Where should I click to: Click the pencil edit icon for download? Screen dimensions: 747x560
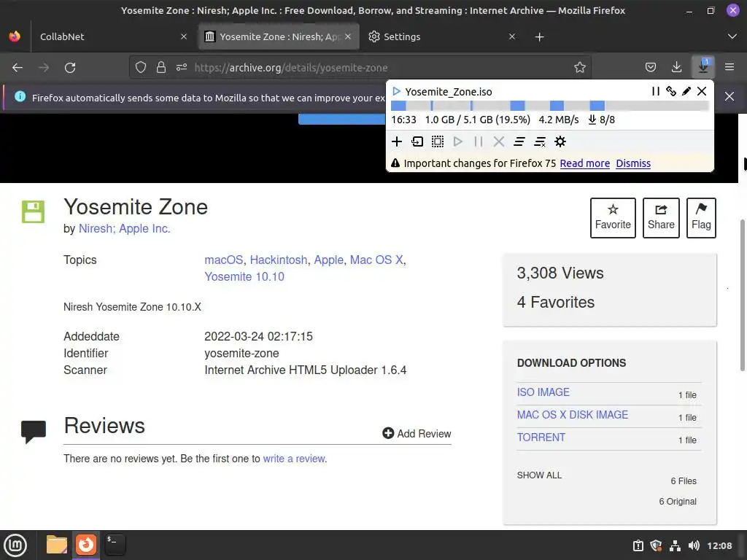686,91
